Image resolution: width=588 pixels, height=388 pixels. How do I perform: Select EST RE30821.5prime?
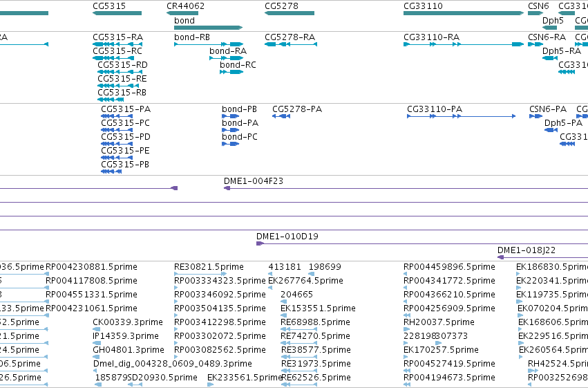click(209, 267)
